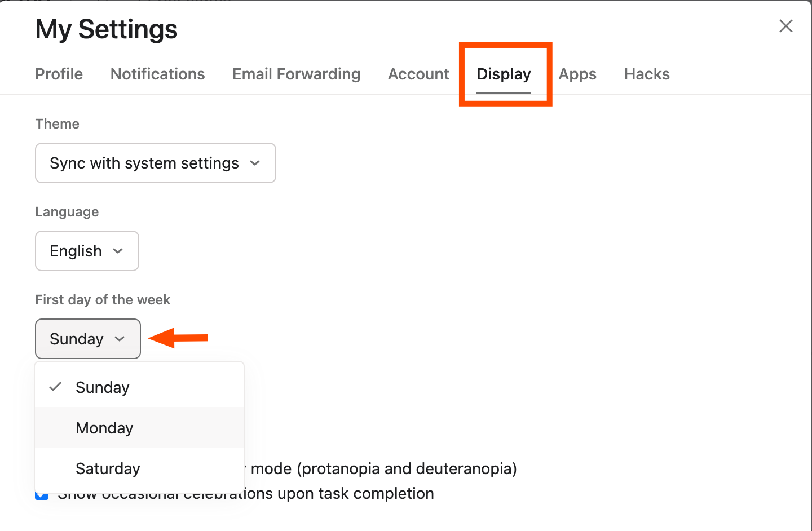The width and height of the screenshot is (812, 531).
Task: Click the Display tab
Action: (504, 74)
